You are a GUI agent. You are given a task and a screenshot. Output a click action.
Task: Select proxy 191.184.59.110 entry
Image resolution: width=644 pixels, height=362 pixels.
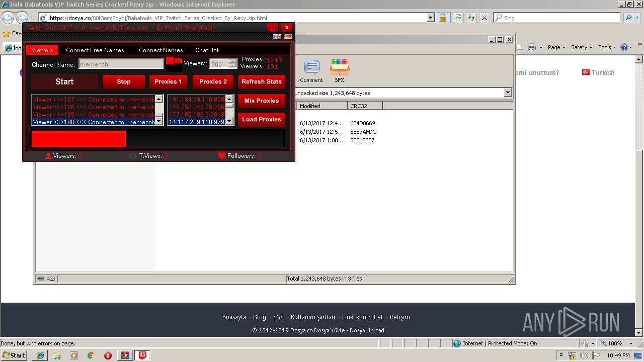(x=197, y=100)
